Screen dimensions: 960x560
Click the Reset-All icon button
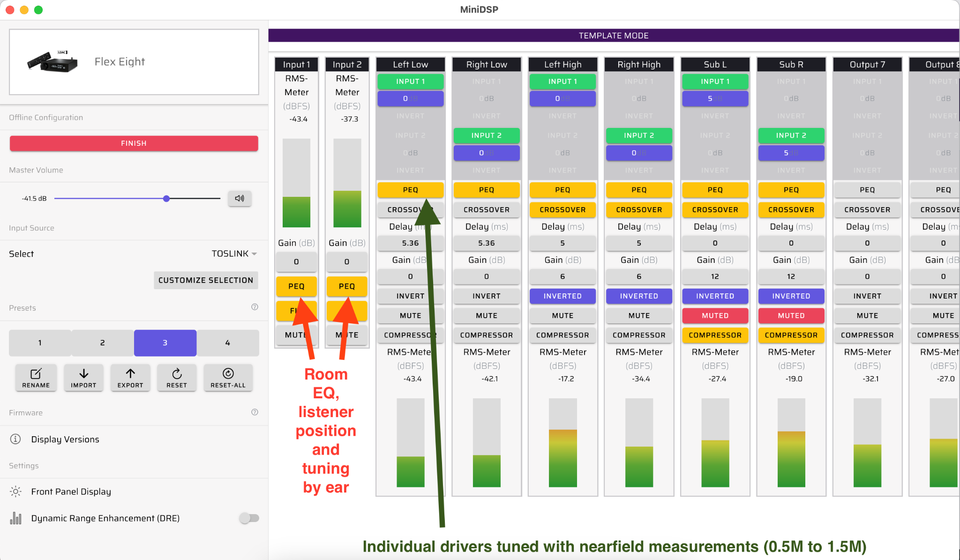[x=228, y=377]
